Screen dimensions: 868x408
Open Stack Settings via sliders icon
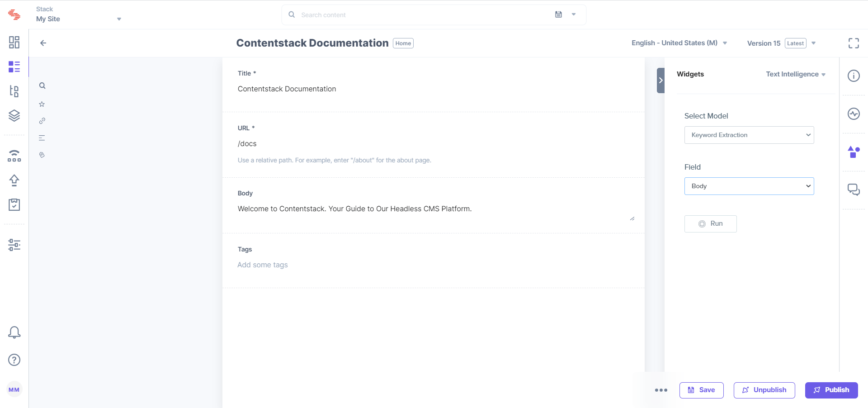pyautogui.click(x=14, y=245)
